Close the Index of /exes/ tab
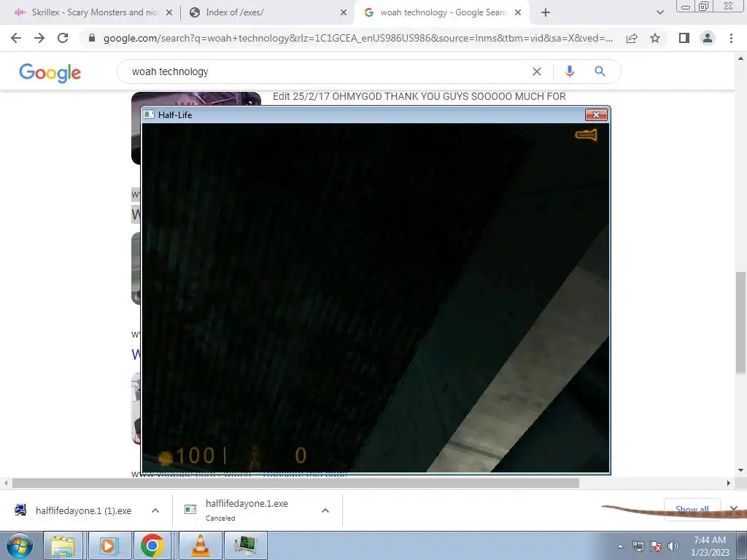747x560 pixels. (x=344, y=12)
